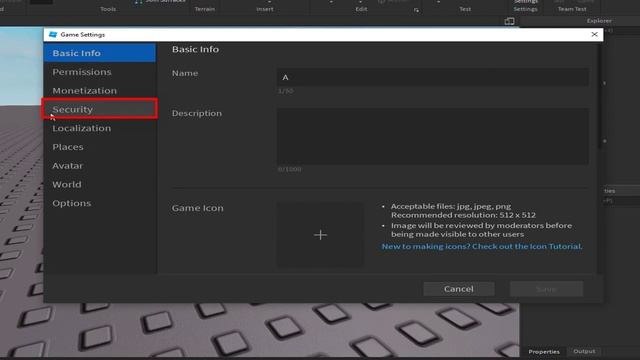Switch to the Properties tab in Studio
This screenshot has width=640, height=360.
[x=544, y=352]
